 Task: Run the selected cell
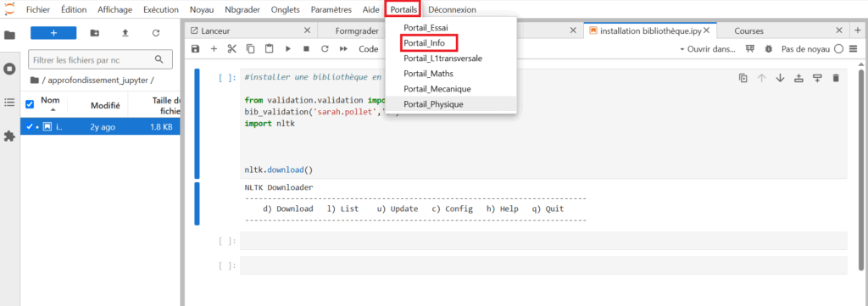tap(288, 48)
